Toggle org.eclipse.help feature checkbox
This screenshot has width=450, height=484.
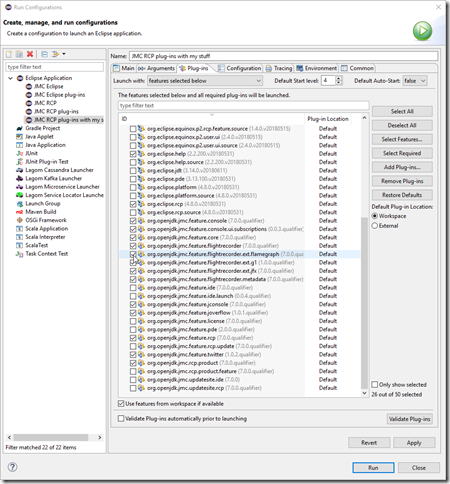(x=133, y=154)
